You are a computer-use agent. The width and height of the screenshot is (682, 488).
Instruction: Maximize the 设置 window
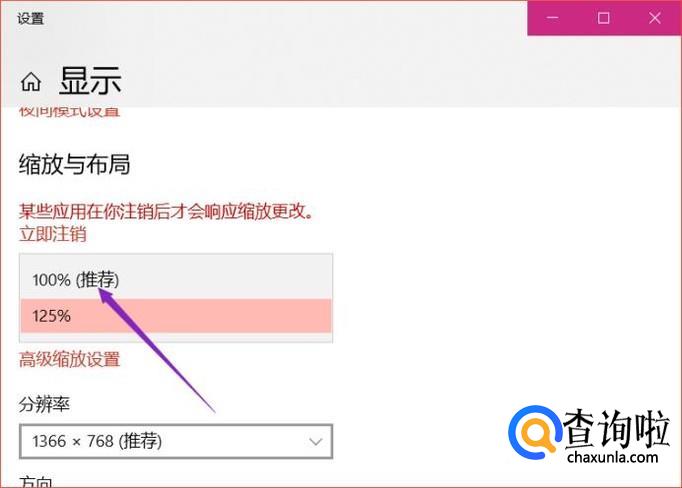603,18
